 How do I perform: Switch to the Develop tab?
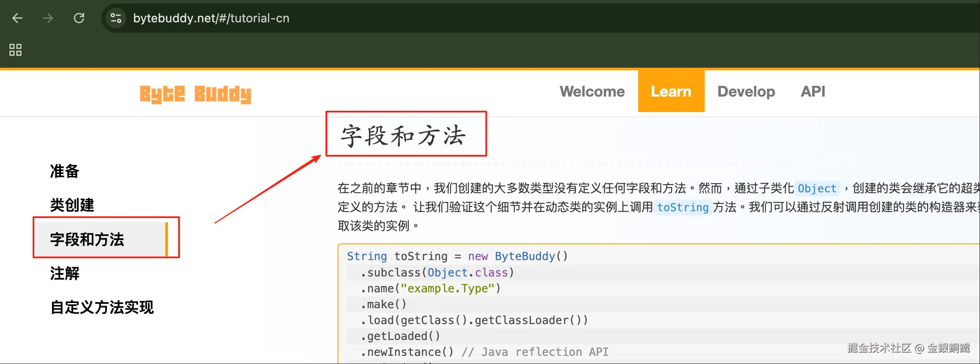point(746,91)
